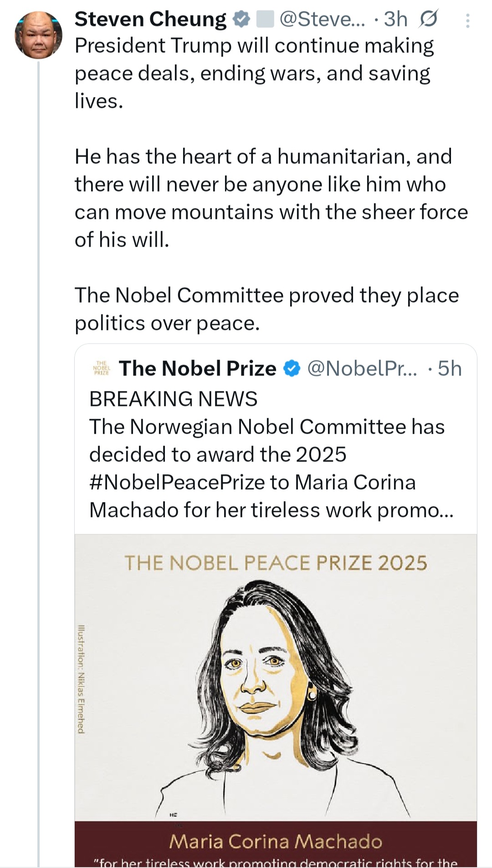
Task: Open the Grok slash icon on the tweet
Action: [429, 19]
